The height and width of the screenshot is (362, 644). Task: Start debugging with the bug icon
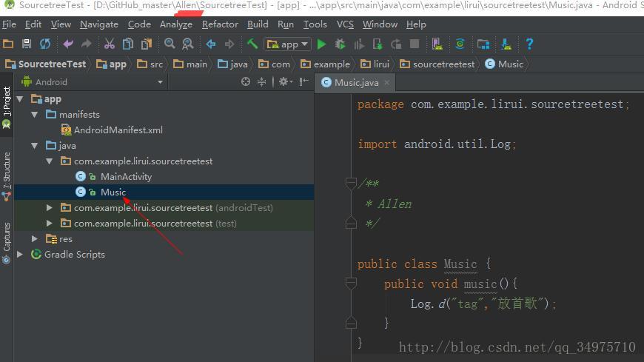[x=340, y=44]
